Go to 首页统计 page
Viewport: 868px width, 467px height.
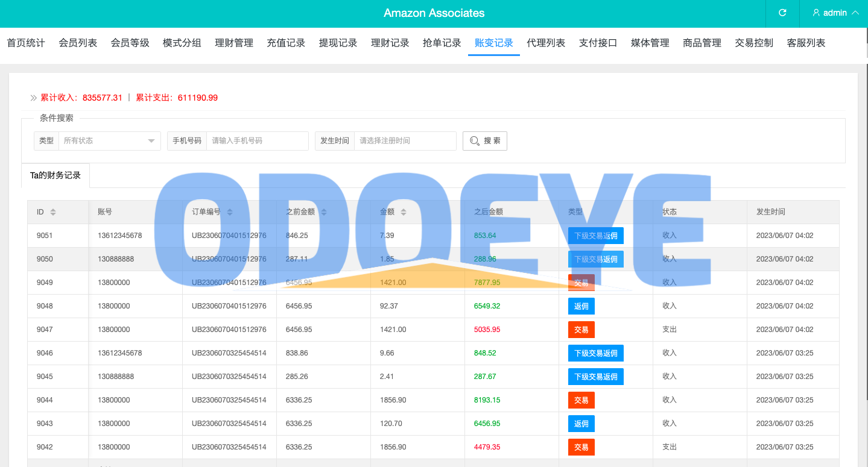(26, 43)
